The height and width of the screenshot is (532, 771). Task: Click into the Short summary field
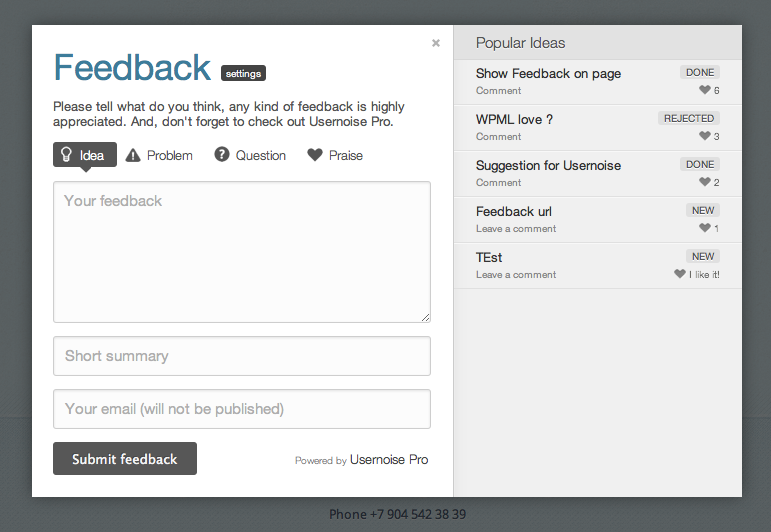(242, 356)
